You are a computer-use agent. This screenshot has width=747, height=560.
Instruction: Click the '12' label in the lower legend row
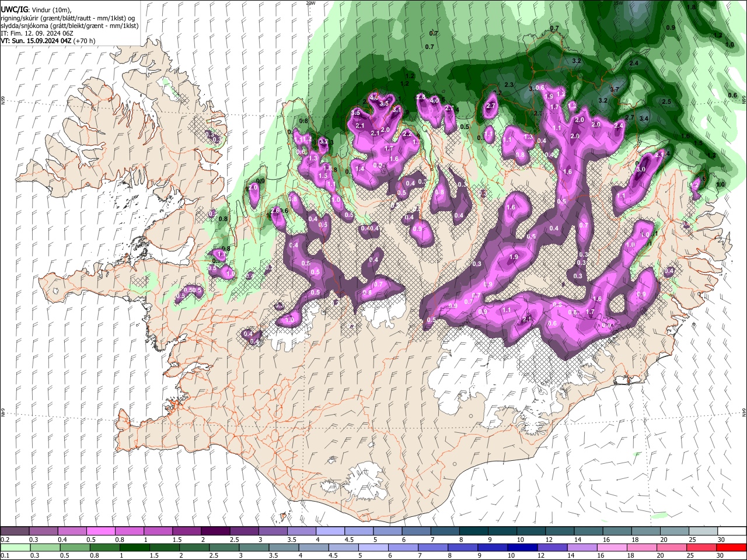click(542, 556)
